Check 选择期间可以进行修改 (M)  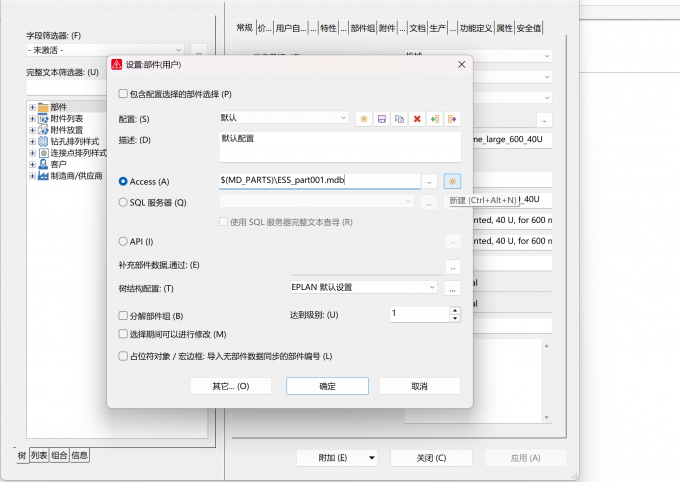coord(123,334)
